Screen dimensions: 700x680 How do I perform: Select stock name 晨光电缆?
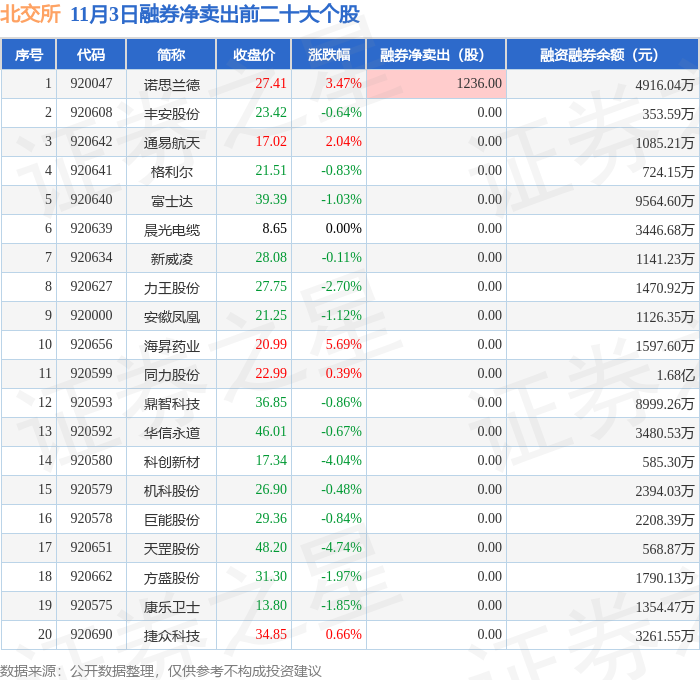click(171, 230)
